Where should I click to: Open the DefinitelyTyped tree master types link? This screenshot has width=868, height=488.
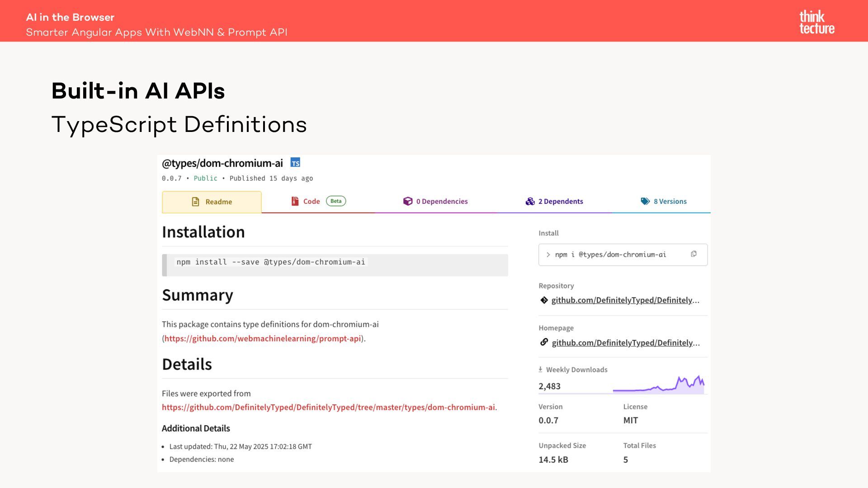(328, 407)
